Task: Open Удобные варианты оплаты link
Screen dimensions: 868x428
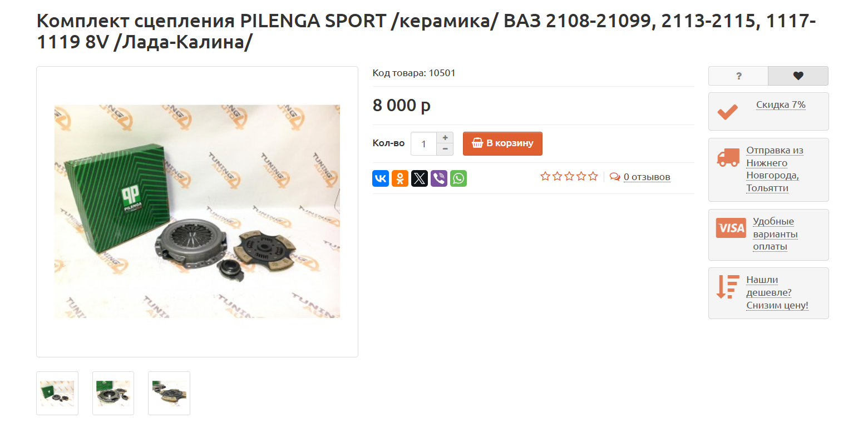Action: coord(775,234)
